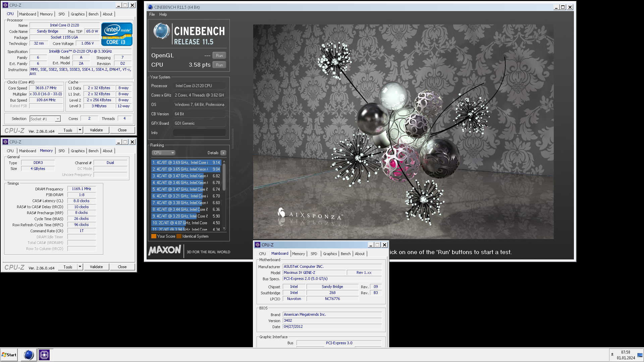Click the Info input field in Cinebench

[x=200, y=133]
